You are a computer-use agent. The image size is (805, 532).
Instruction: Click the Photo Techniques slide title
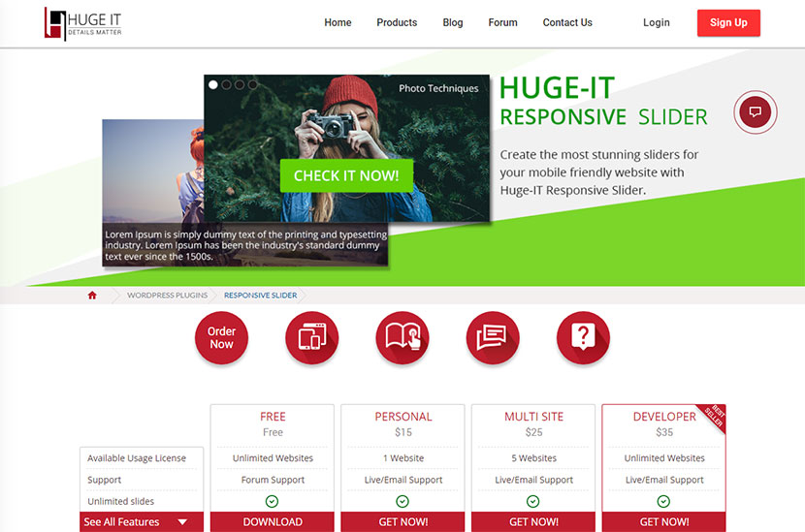[x=438, y=88]
